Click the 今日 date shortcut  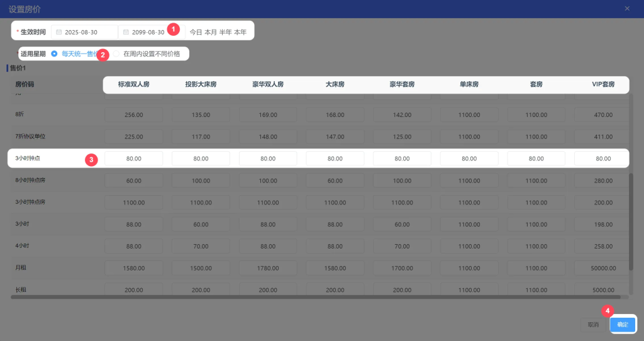[x=196, y=32]
